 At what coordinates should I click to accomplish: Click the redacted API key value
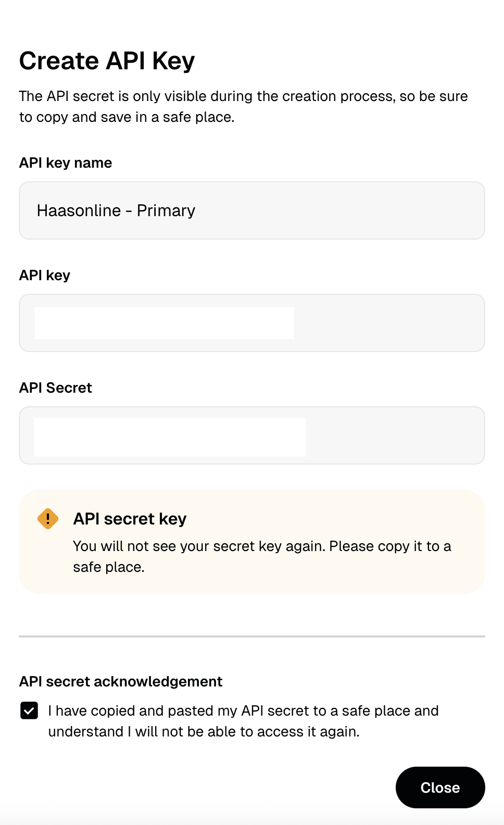(x=164, y=323)
